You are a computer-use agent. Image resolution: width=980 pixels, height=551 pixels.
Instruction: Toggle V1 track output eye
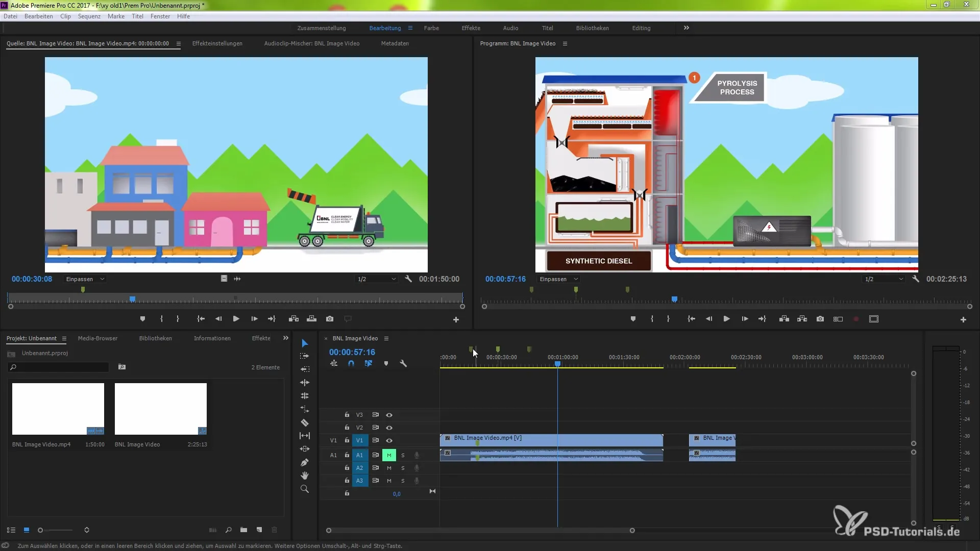click(389, 440)
